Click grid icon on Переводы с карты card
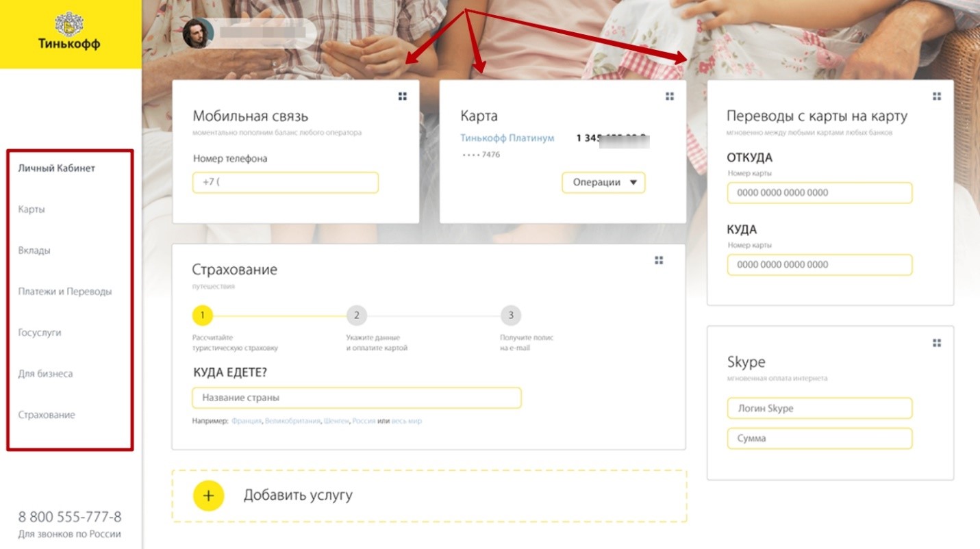This screenshot has height=549, width=980. click(x=937, y=97)
